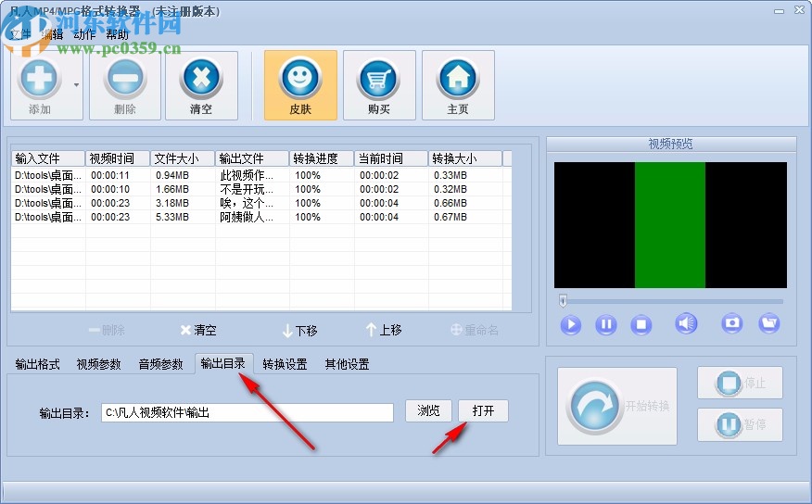This screenshot has height=504, width=812.
Task: Select the row with output 不是开玩...
Action: (261, 189)
